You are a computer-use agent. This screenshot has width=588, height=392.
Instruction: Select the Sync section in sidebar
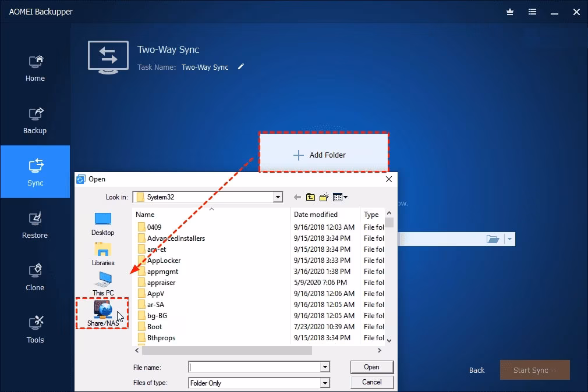pos(35,172)
